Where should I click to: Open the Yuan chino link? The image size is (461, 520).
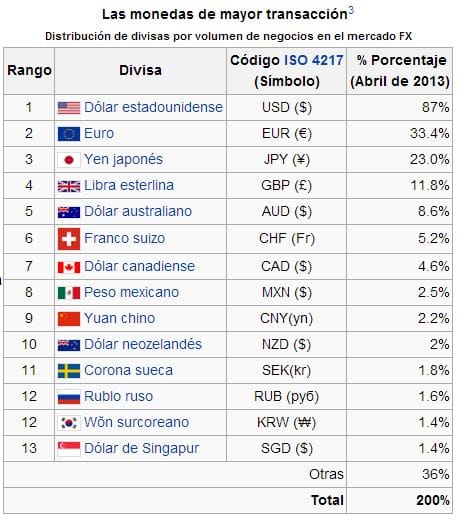click(120, 318)
